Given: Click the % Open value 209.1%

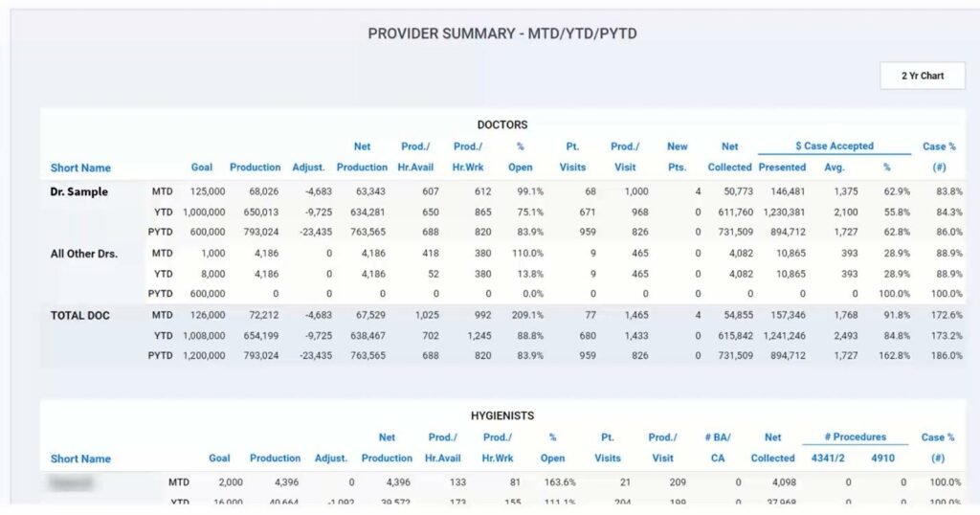Looking at the screenshot, I should click(x=527, y=316).
